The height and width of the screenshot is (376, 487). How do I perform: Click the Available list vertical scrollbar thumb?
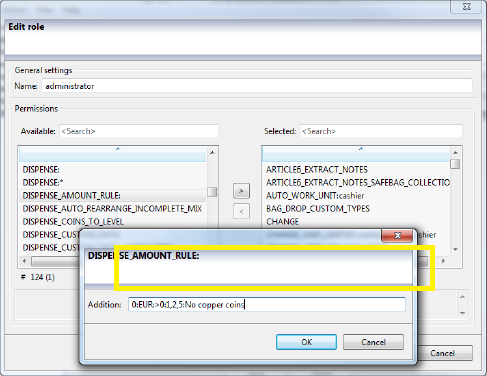point(212,192)
